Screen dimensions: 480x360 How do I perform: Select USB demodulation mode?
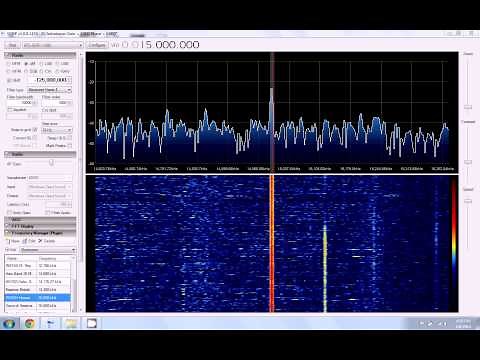coord(62,63)
